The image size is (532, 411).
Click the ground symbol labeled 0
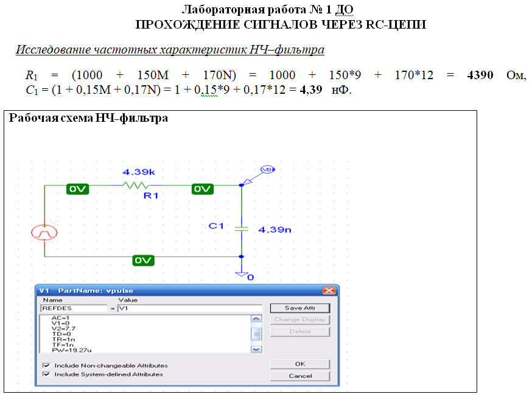242,275
